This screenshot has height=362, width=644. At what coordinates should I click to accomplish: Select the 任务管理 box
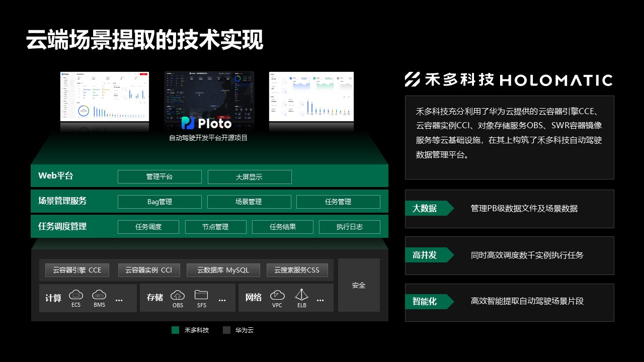[338, 202]
